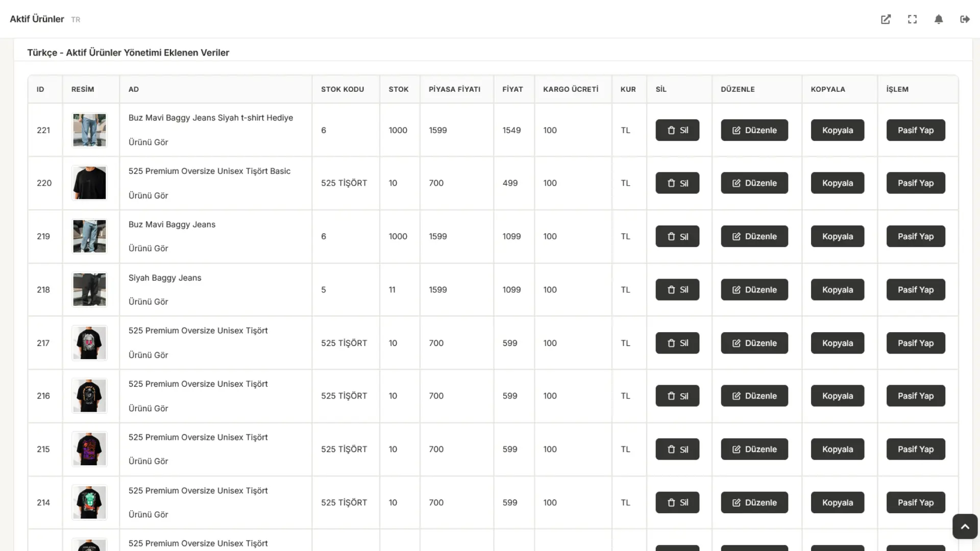Edit product 221 with Düzenle

coord(754,130)
